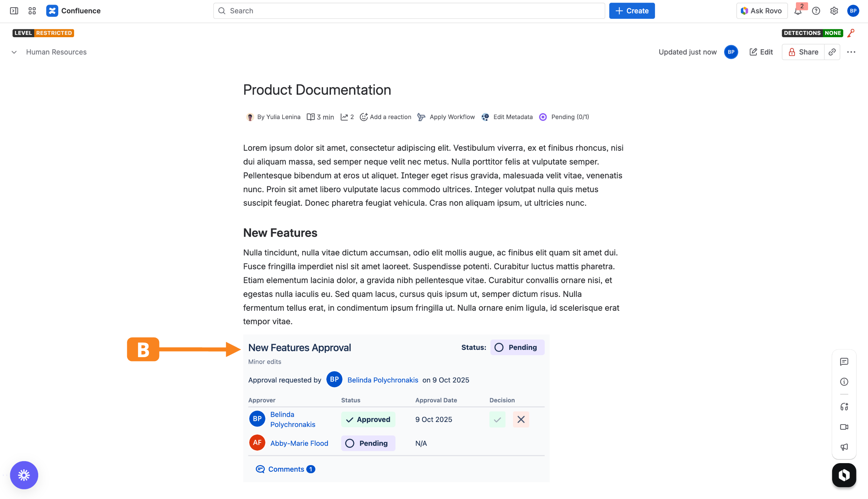Click the red wrench detections icon

pyautogui.click(x=851, y=33)
